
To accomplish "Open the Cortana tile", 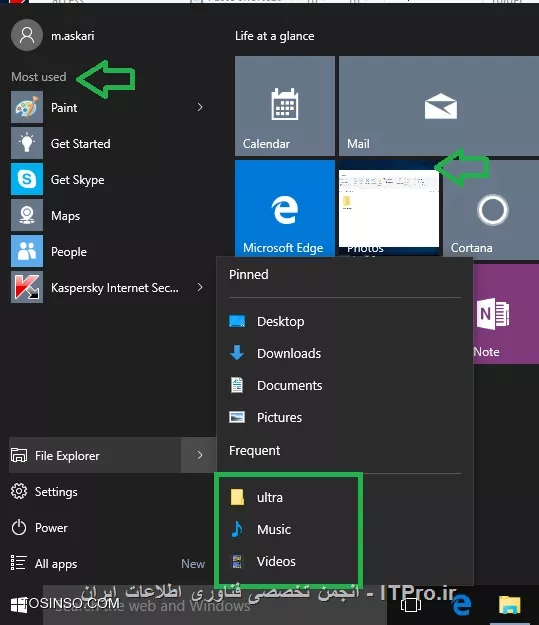I will coord(491,208).
